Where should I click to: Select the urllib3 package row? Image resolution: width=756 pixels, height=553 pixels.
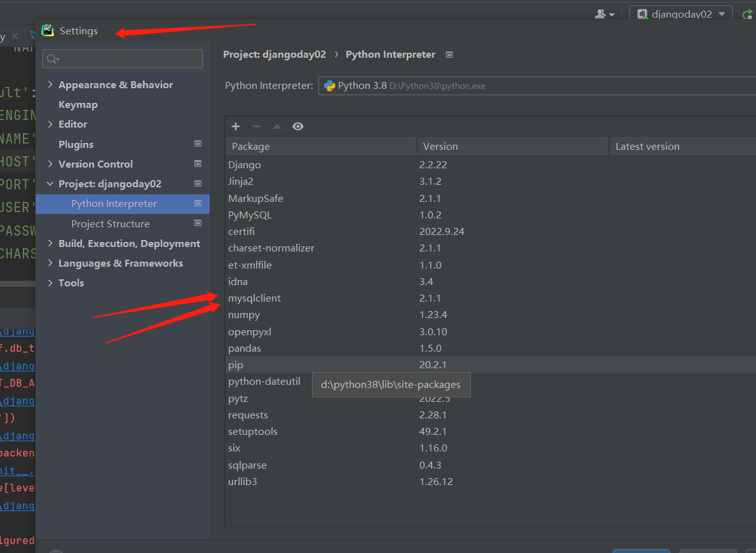491,482
